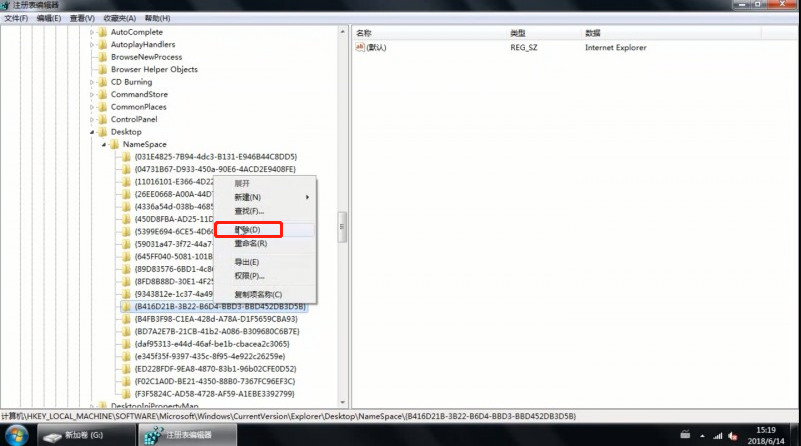
Task: Choose 删除(D) from the context menu
Action: [248, 230]
